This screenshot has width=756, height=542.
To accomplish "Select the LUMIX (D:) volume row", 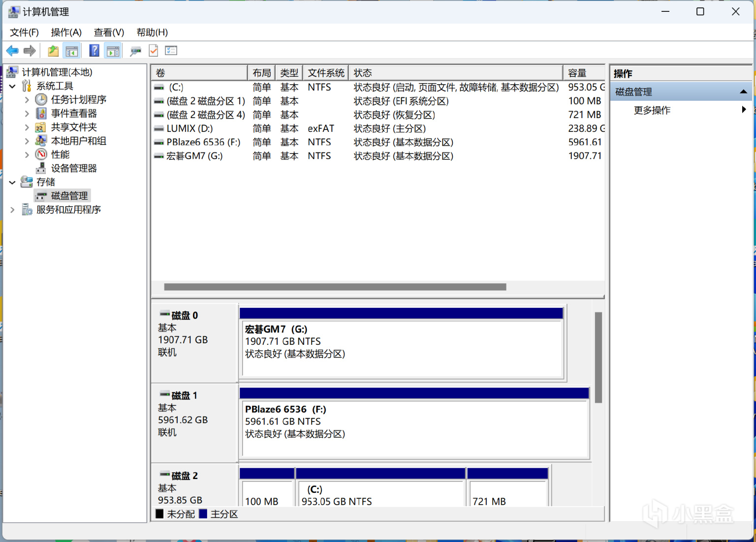I will [x=378, y=128].
